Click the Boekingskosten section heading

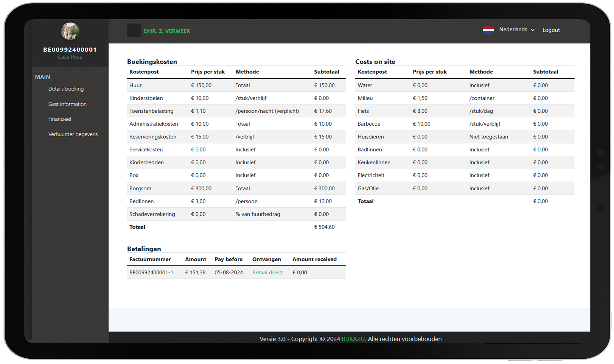[152, 62]
